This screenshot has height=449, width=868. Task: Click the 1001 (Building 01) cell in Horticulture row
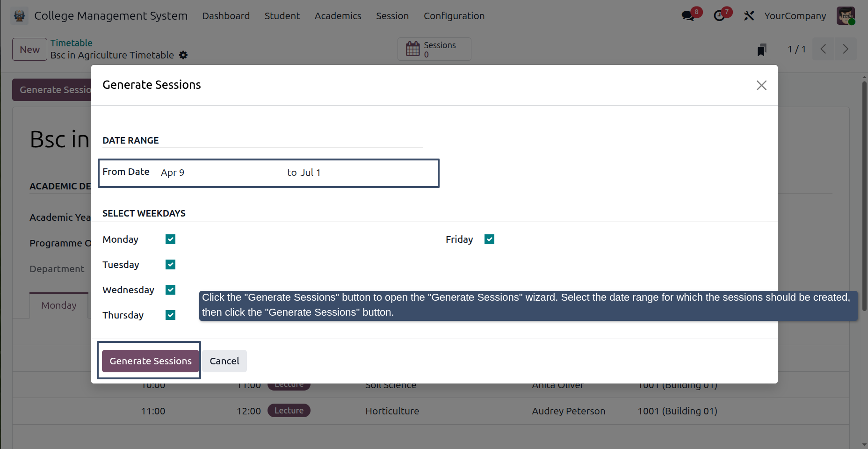click(x=677, y=411)
